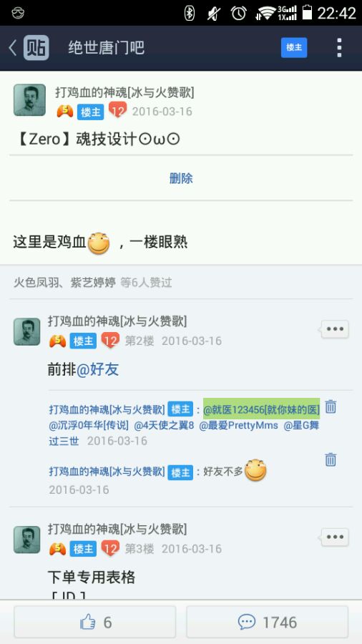The height and width of the screenshot is (644, 362).
Task: Tap the @最爱PrettyMms mention link
Action: click(x=238, y=425)
